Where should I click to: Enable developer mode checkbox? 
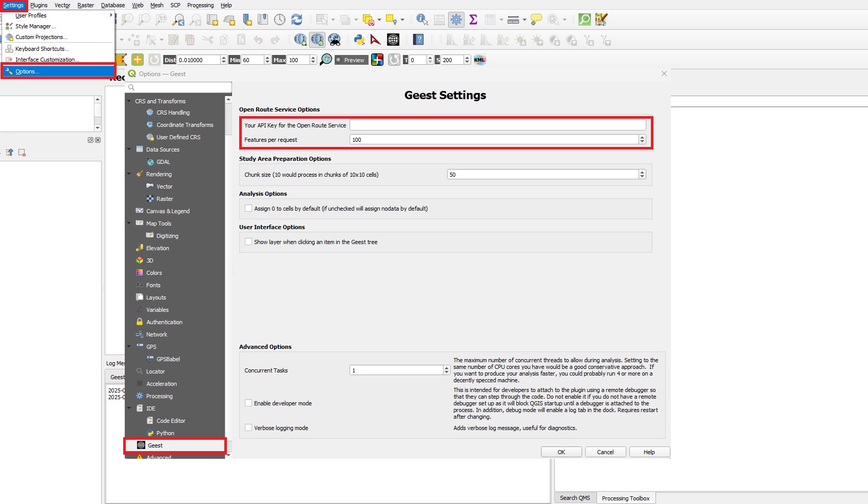(x=248, y=403)
